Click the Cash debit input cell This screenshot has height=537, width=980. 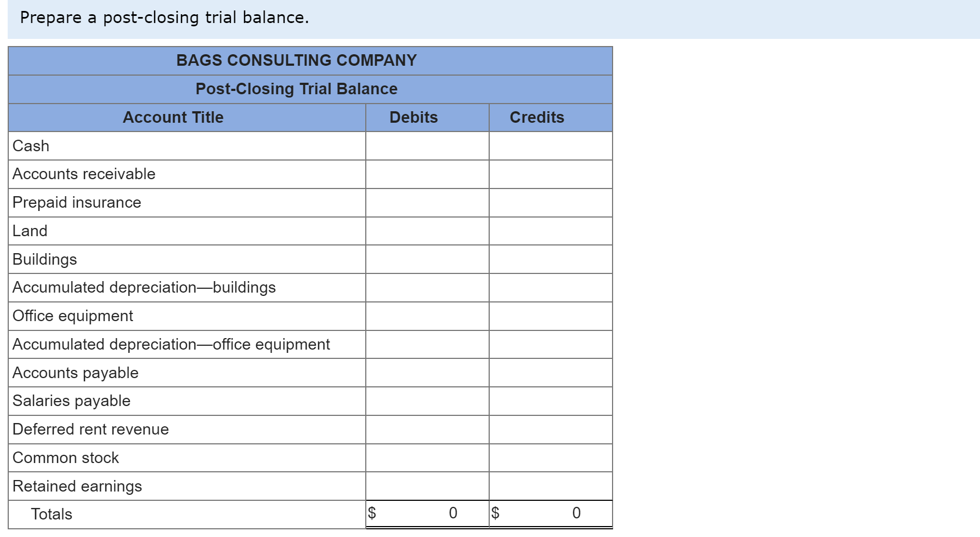pos(427,146)
